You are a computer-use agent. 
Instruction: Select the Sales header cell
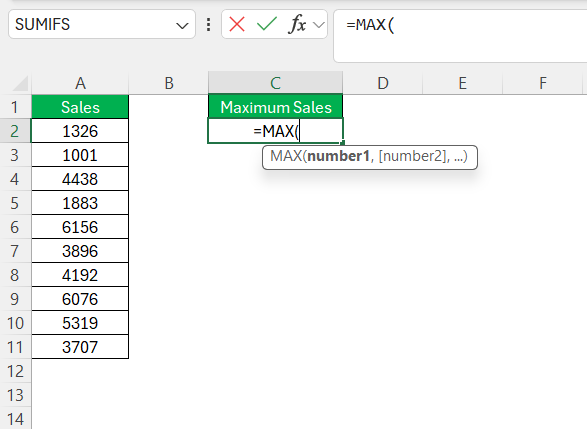80,107
